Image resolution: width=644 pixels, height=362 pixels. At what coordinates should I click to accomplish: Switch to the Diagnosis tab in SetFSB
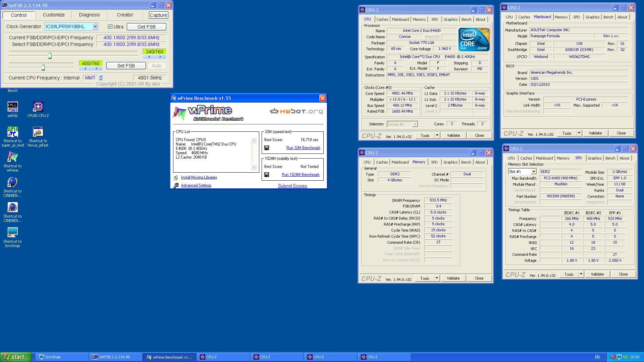click(x=90, y=15)
